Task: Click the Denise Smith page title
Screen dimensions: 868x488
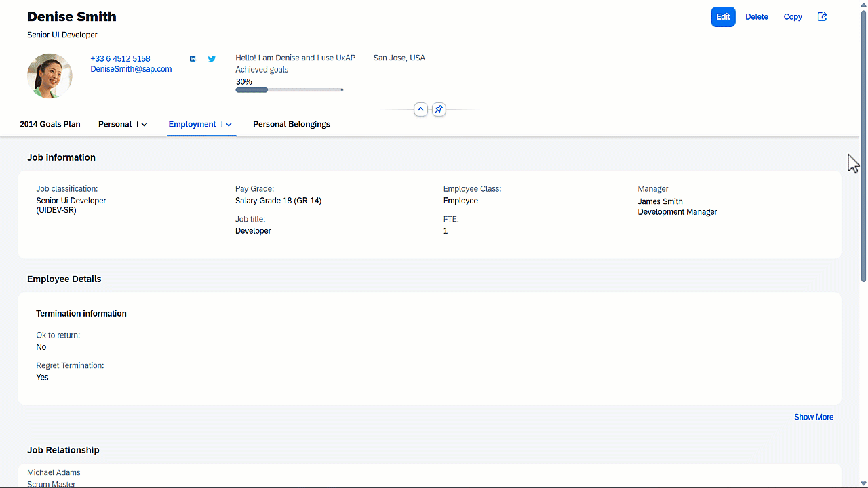Action: click(x=72, y=16)
